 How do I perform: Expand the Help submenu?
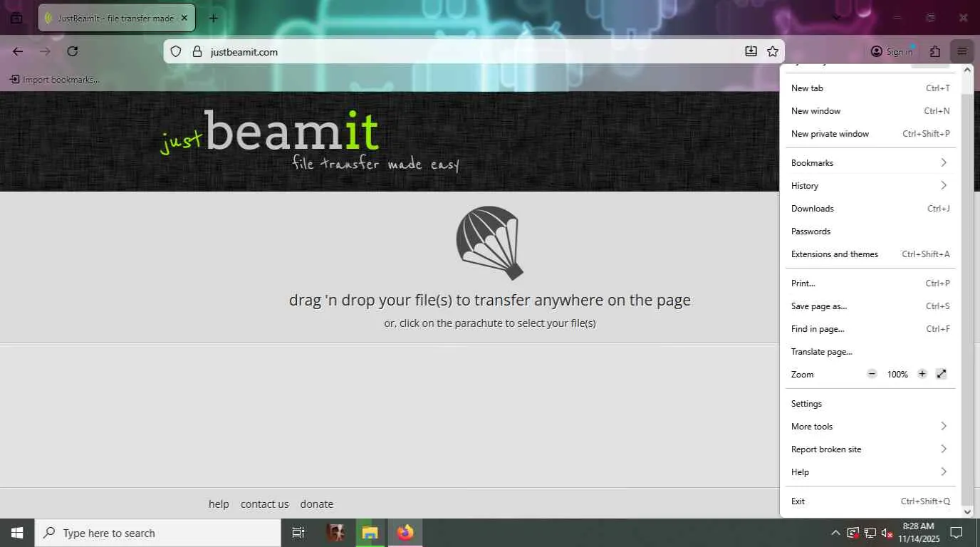(870, 472)
